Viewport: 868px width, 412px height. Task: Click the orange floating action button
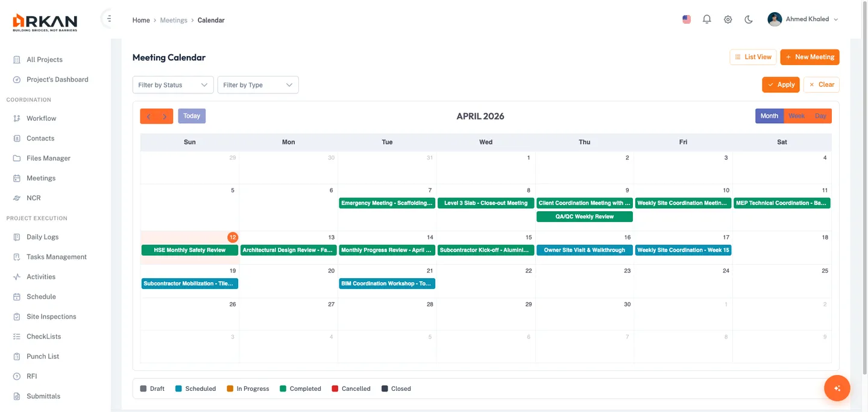837,388
